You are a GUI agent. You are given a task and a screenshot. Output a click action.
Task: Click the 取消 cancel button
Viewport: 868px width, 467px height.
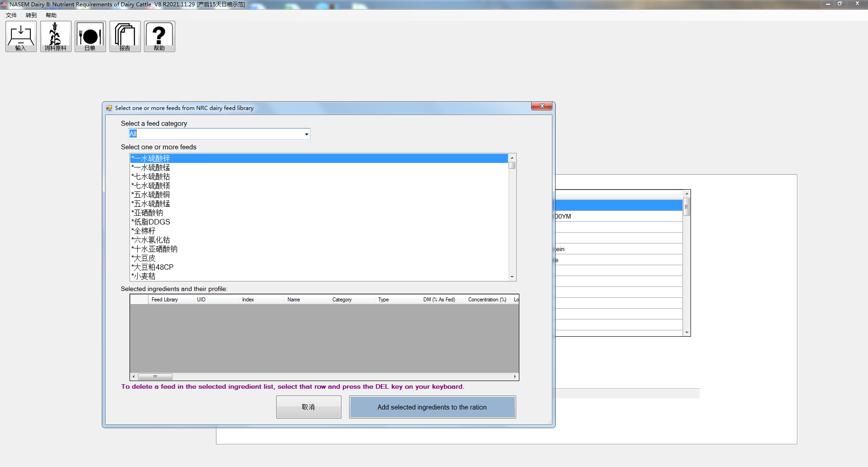[309, 407]
